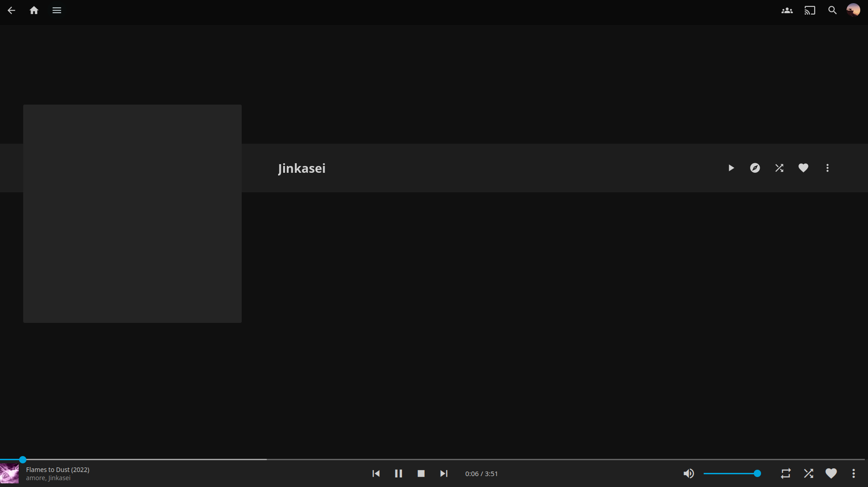
Task: Stop playback
Action: (x=421, y=474)
